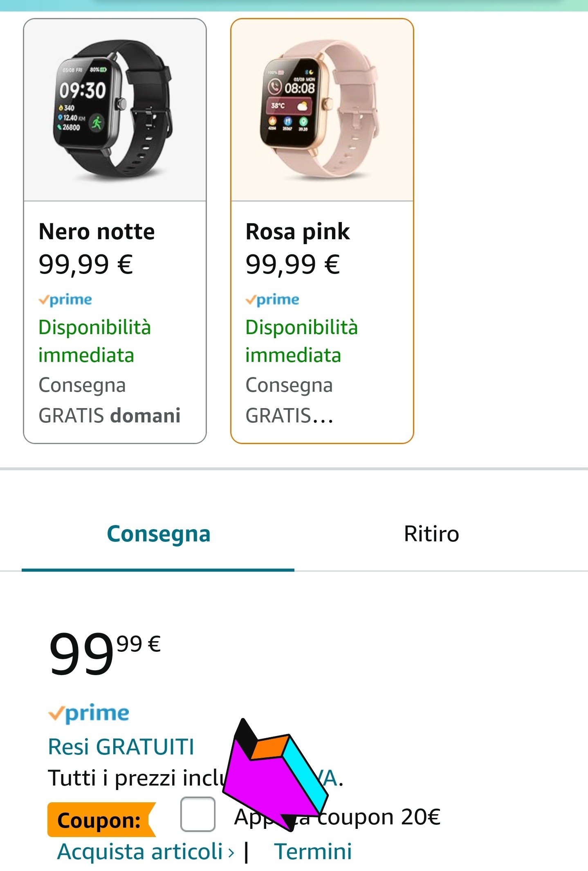Screen dimensions: 588x871
Task: Open the Resi GRATUITI link
Action: (121, 747)
